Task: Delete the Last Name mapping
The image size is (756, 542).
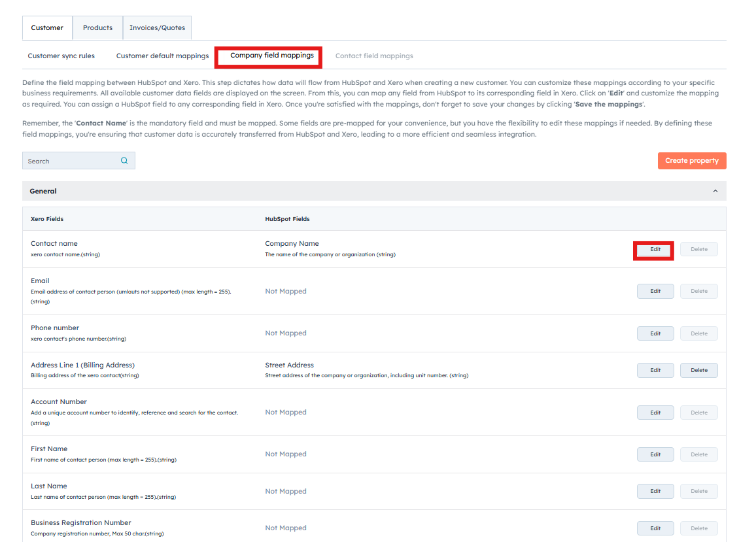Action: (699, 491)
